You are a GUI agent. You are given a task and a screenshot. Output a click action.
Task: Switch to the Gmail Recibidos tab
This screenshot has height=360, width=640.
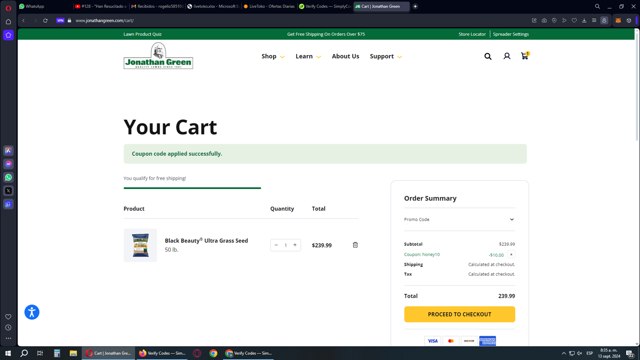[x=156, y=7]
